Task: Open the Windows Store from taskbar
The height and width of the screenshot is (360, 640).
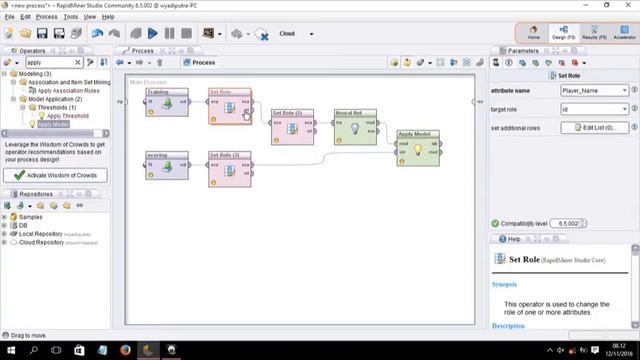Action: pos(79,350)
